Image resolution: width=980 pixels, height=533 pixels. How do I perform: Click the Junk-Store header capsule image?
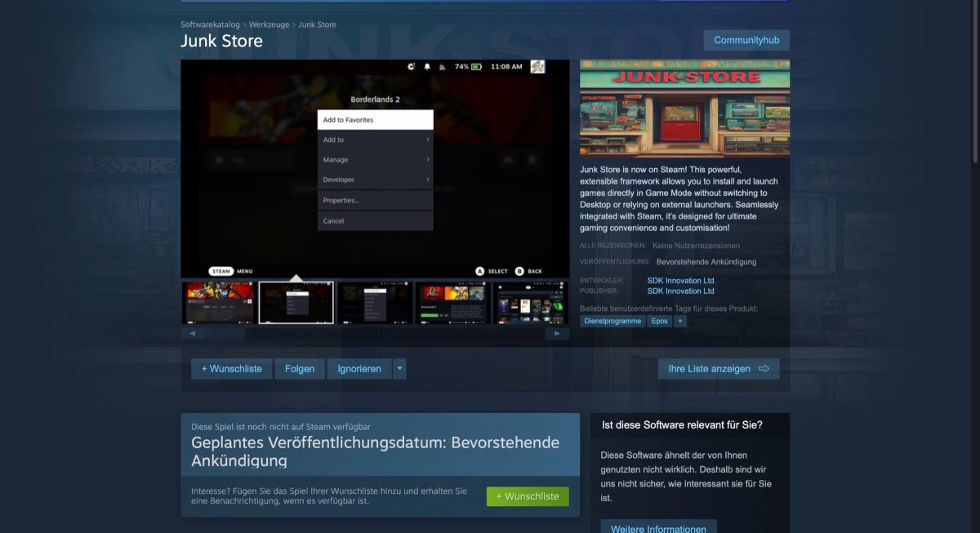pos(684,107)
